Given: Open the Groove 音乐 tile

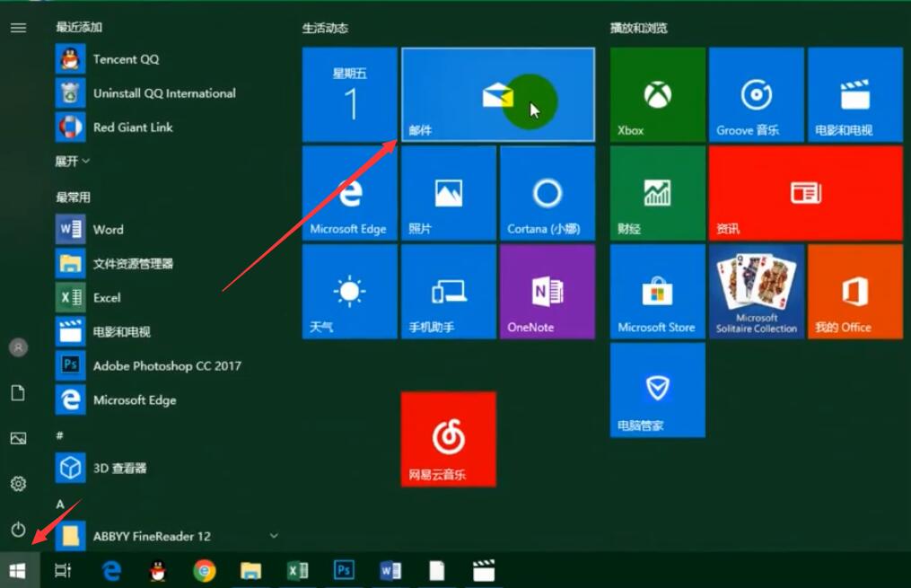Looking at the screenshot, I should point(756,94).
